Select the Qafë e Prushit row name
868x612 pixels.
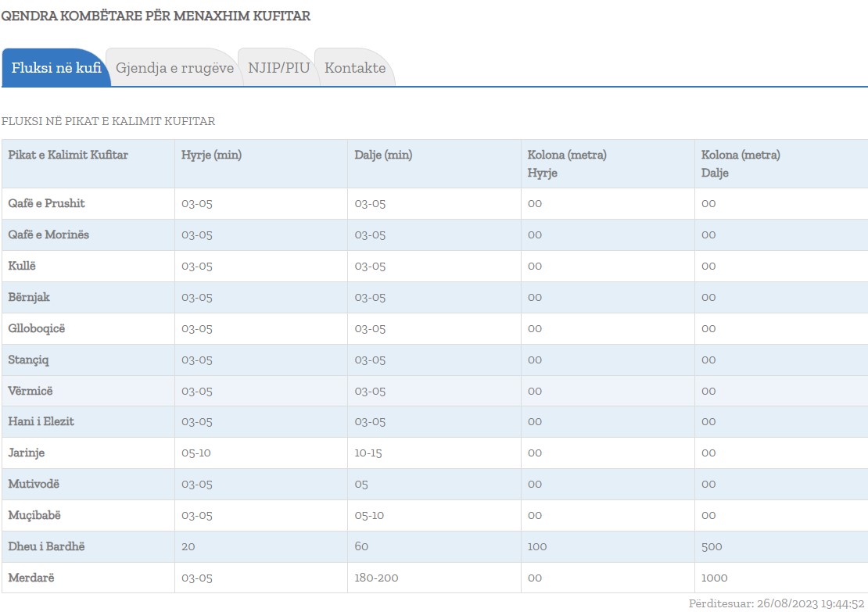[x=47, y=203]
